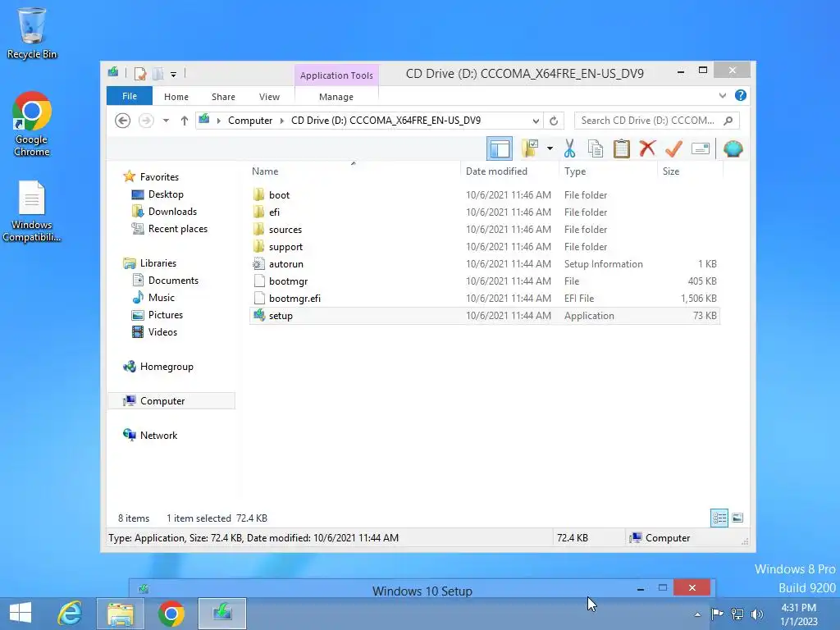The image size is (840, 630).
Task: Select the efi folder
Action: (x=484, y=212)
